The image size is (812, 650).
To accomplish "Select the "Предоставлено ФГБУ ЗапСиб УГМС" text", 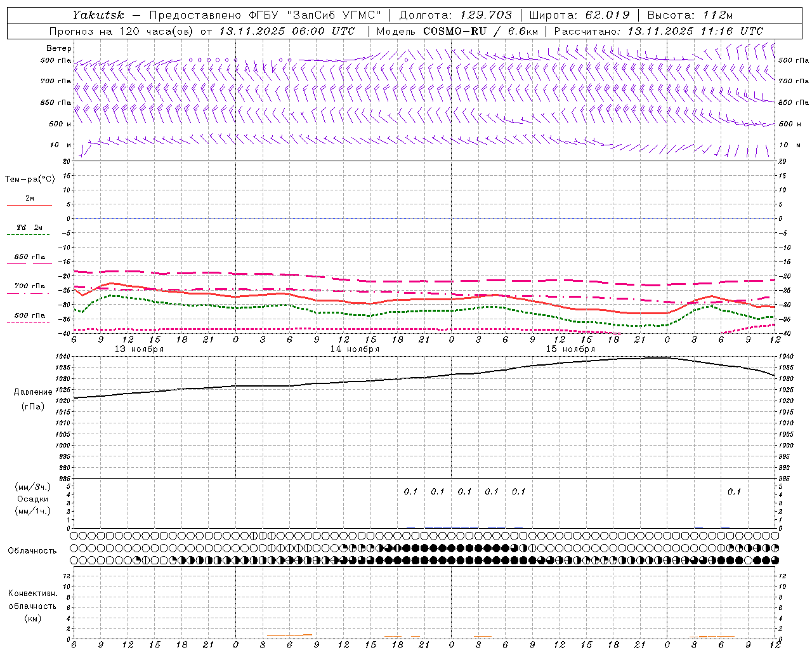I will click(265, 15).
